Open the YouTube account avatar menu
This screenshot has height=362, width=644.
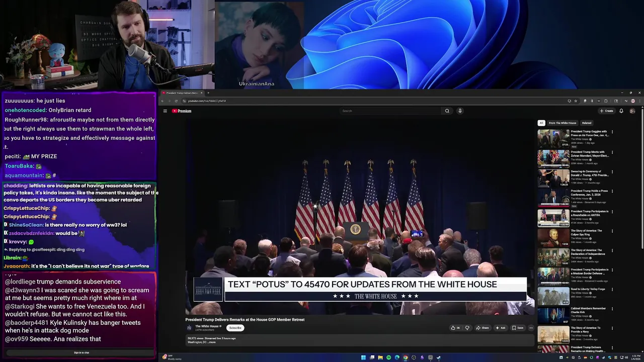coord(632,111)
